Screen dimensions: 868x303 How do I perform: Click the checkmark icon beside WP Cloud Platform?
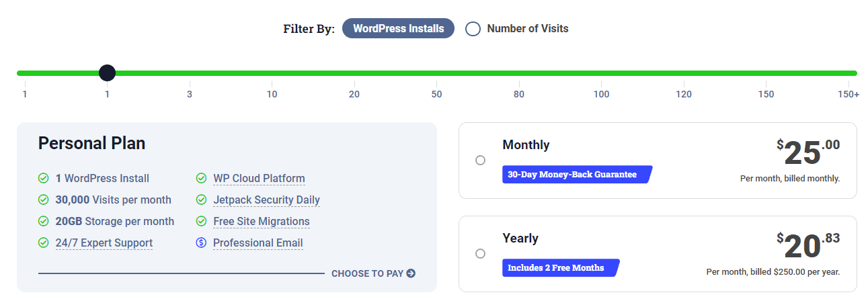(201, 179)
